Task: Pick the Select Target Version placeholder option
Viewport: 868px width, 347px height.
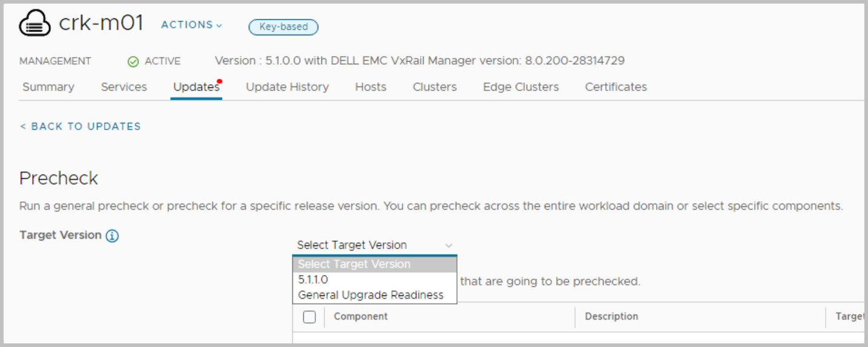Action: click(x=354, y=264)
